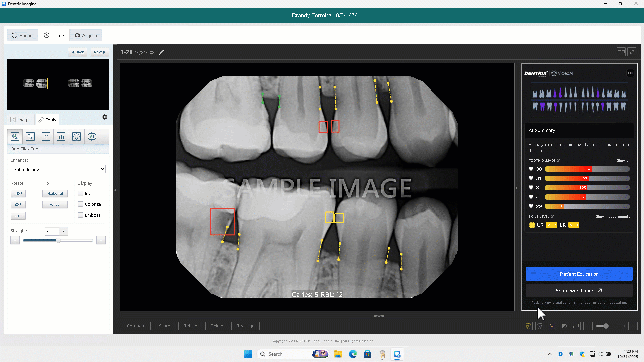
Task: Click the bone level tooth icon
Action: (x=540, y=326)
